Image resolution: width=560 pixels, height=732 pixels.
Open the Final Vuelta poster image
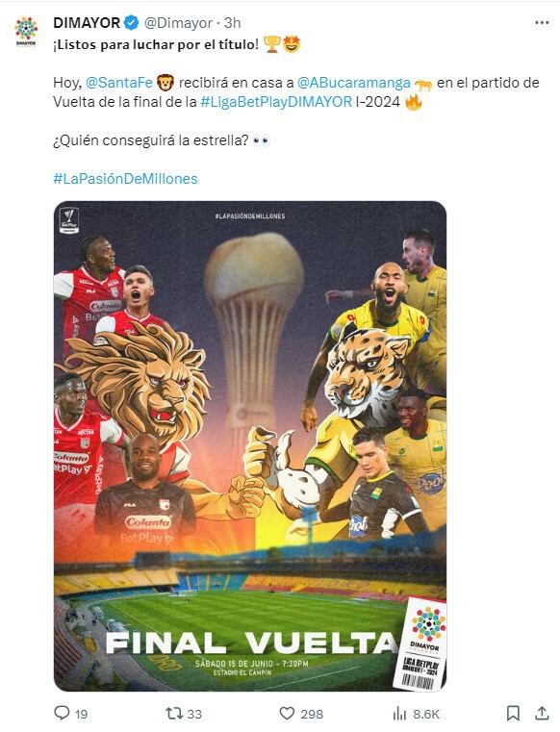pos(250,445)
